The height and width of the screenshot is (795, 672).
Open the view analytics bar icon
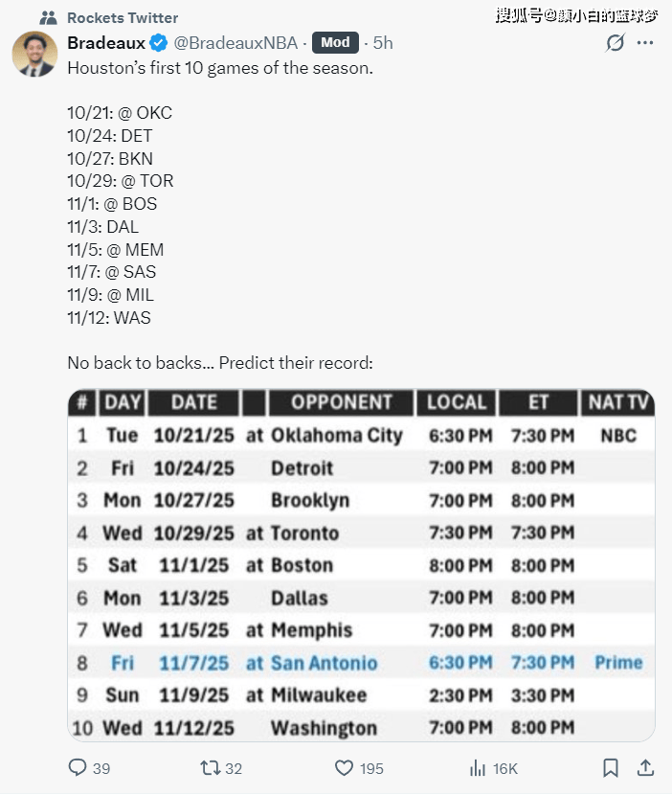click(x=478, y=768)
